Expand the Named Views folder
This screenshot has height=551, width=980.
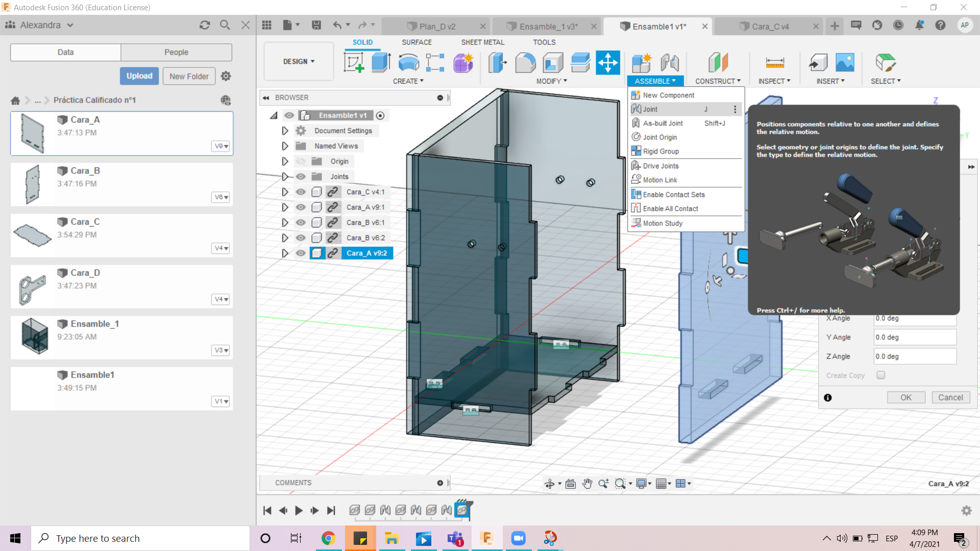[283, 145]
